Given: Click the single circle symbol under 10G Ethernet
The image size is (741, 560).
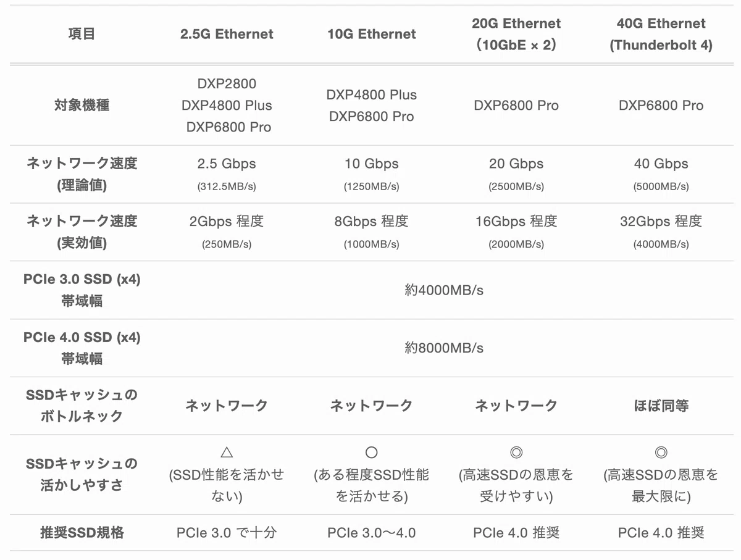Looking at the screenshot, I should [x=371, y=453].
